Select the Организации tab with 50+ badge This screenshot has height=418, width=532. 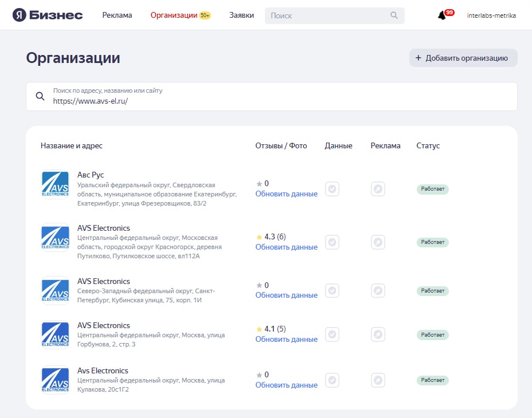pos(181,15)
